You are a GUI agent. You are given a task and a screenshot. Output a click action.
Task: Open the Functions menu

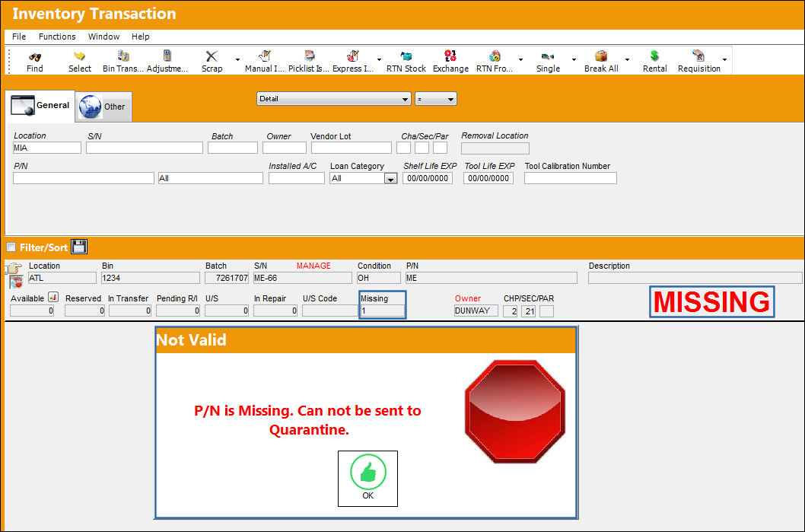pyautogui.click(x=57, y=37)
